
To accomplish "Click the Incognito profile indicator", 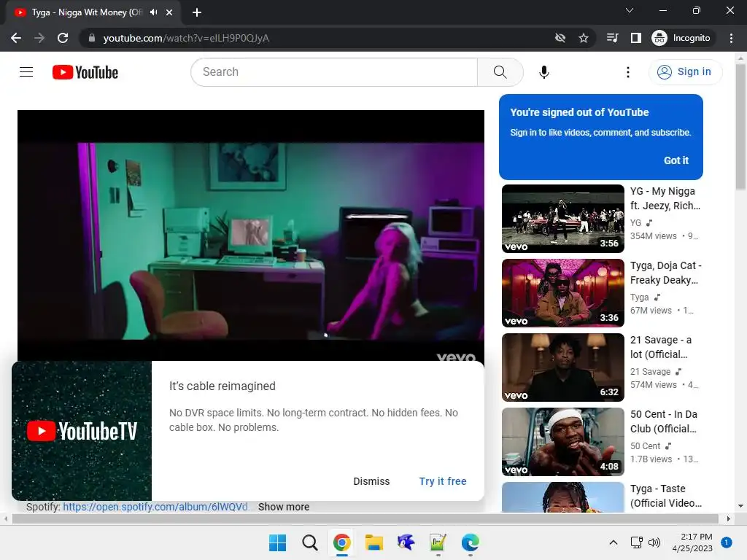I will tap(681, 38).
